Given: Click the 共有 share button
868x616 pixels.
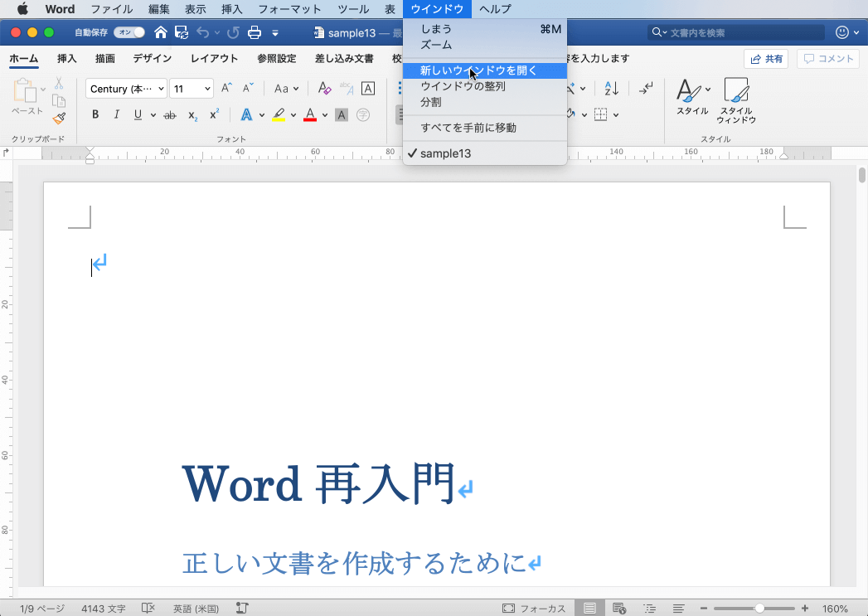Looking at the screenshot, I should 766,59.
